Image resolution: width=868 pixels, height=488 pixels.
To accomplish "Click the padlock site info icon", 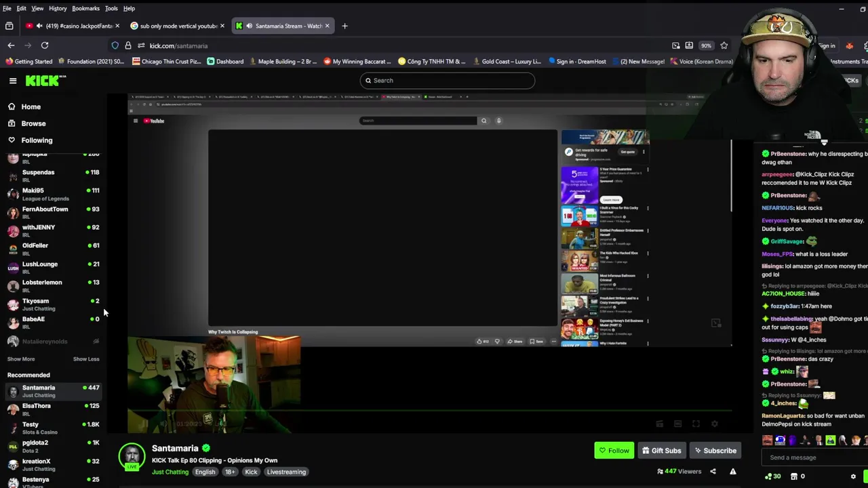I will point(127,45).
